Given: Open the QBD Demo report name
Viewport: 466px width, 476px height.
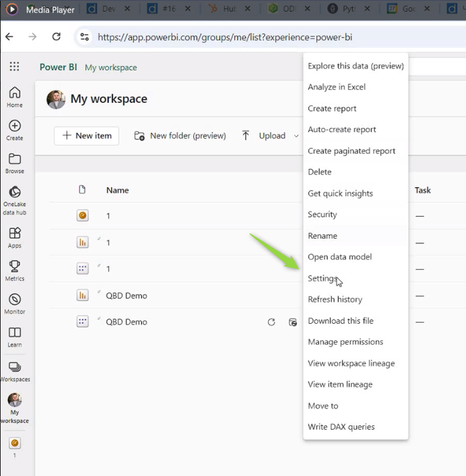Looking at the screenshot, I should click(x=126, y=295).
